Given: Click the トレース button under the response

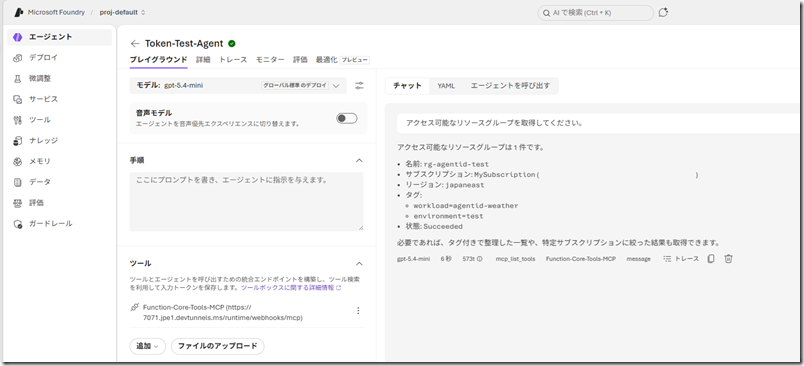Looking at the screenshot, I should (x=681, y=259).
